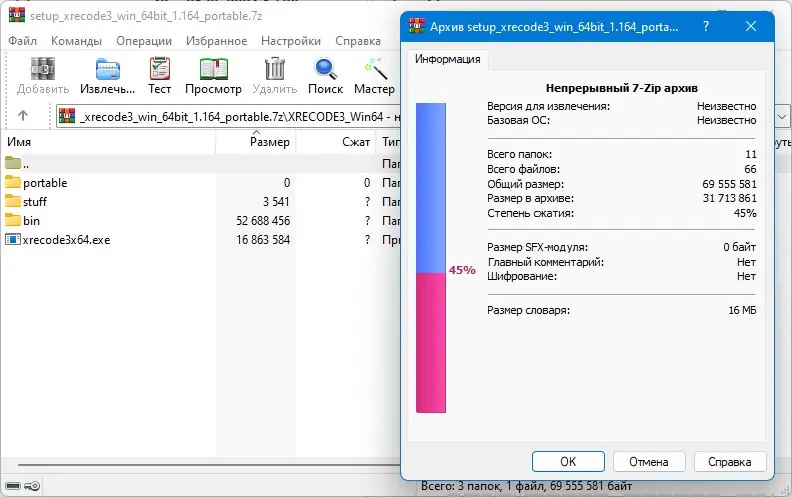The width and height of the screenshot is (792, 497).
Task: Run the Тест archive test icon
Action: point(160,69)
